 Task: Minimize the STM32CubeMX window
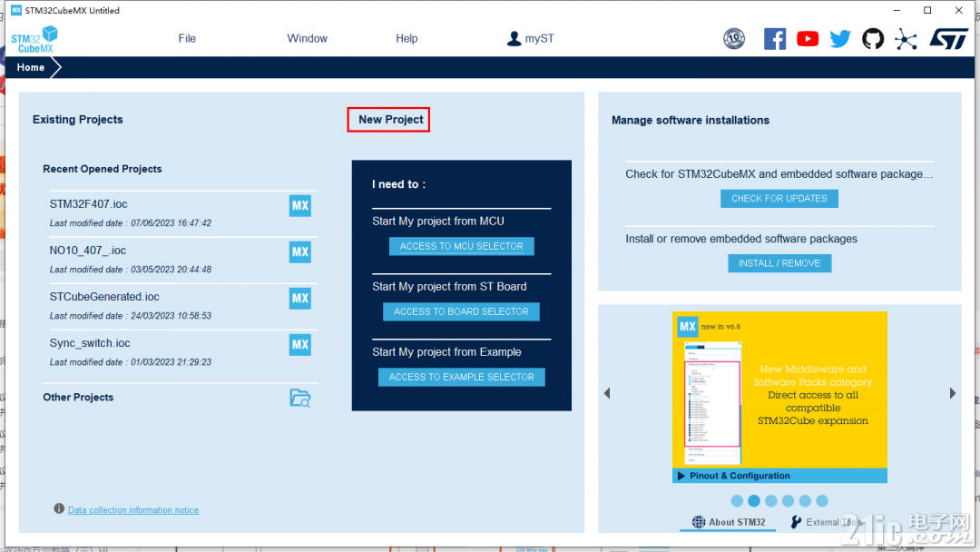897,11
